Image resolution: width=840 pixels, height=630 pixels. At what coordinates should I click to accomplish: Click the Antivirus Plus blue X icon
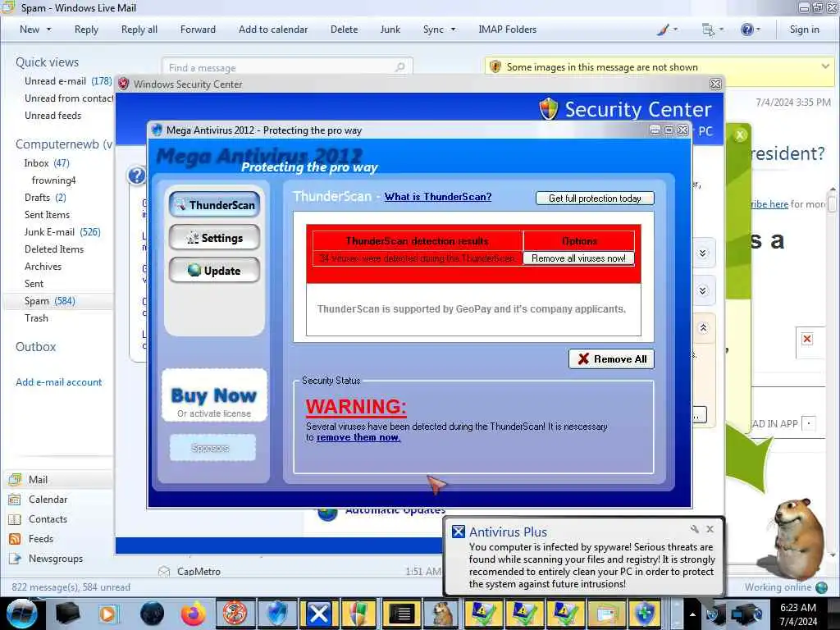click(x=458, y=532)
